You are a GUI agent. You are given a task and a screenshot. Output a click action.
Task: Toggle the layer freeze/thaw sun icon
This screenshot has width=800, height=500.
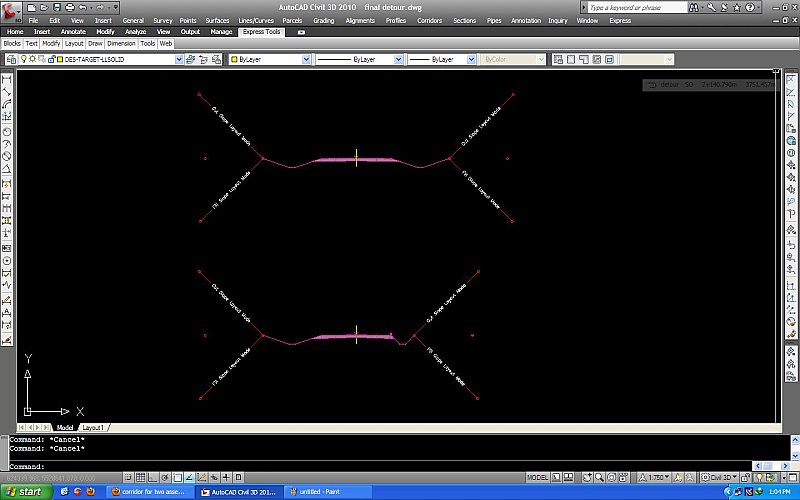tap(33, 59)
